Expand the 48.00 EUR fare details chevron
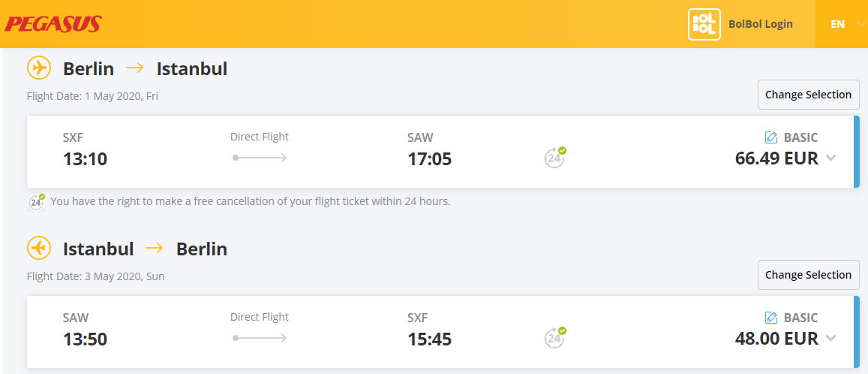The height and width of the screenshot is (374, 868). tap(830, 338)
